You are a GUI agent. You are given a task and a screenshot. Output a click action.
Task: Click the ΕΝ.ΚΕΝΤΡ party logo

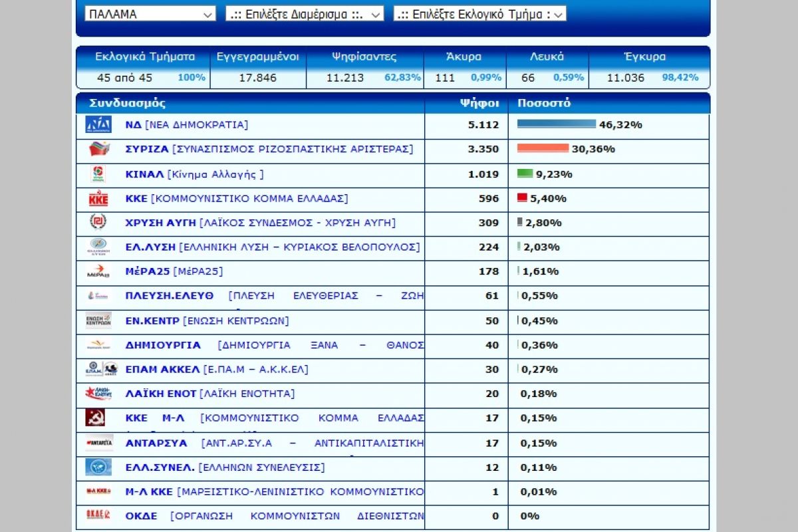pos(98,320)
